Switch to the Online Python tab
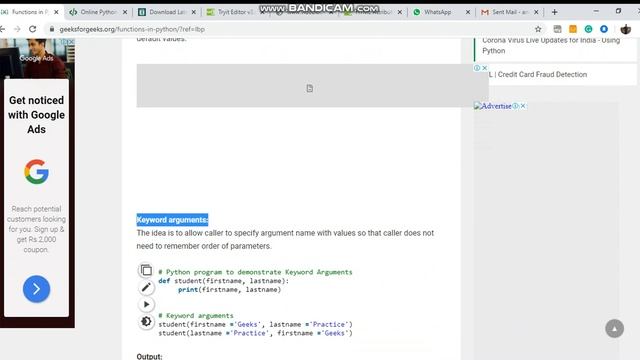Image resolution: width=640 pixels, height=360 pixels. tap(98, 12)
